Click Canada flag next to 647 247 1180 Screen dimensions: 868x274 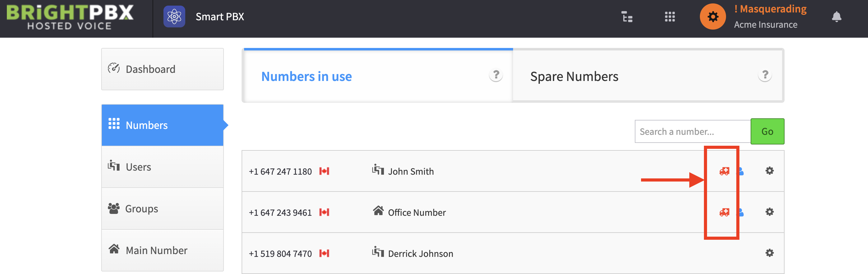tap(324, 171)
